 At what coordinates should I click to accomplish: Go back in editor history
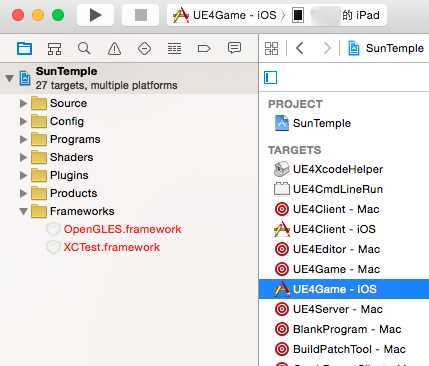coord(300,48)
